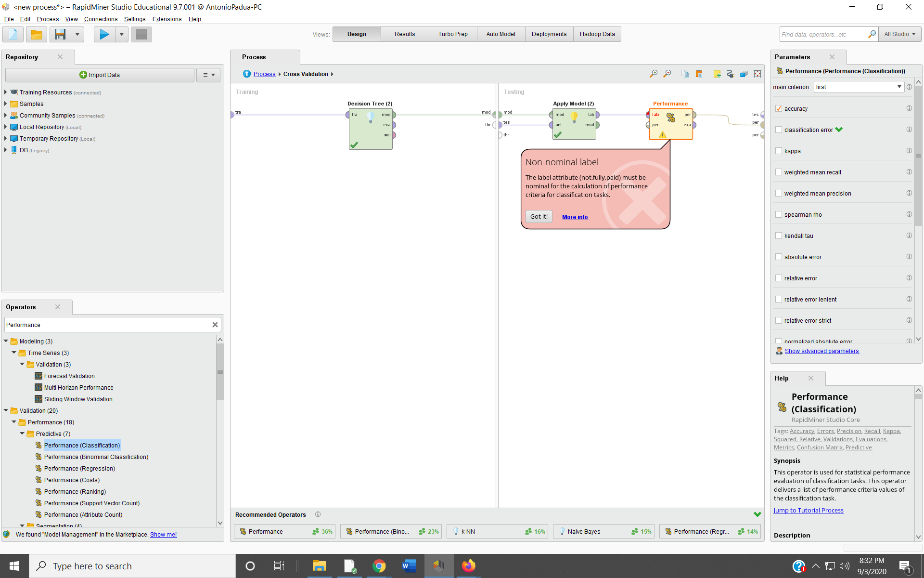Tick the kendall tau checkbox

pos(779,236)
